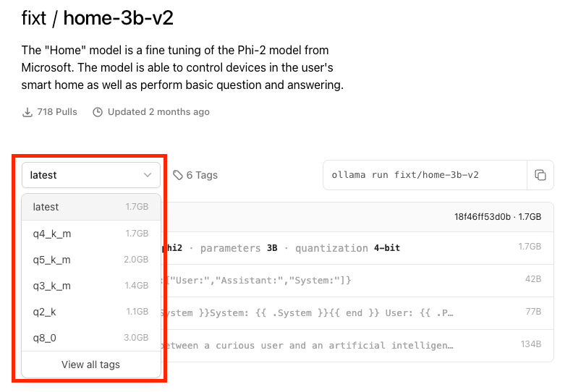Open the stop parameters file row

355,280
